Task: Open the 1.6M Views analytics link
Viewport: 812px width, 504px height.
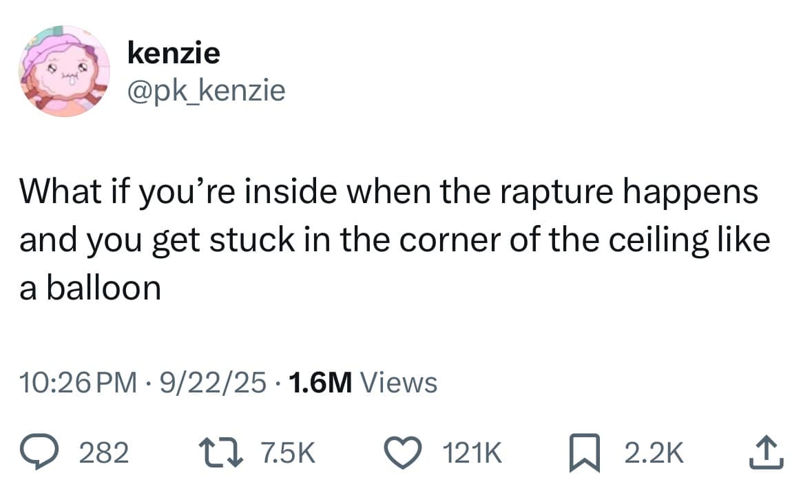Action: point(364,382)
